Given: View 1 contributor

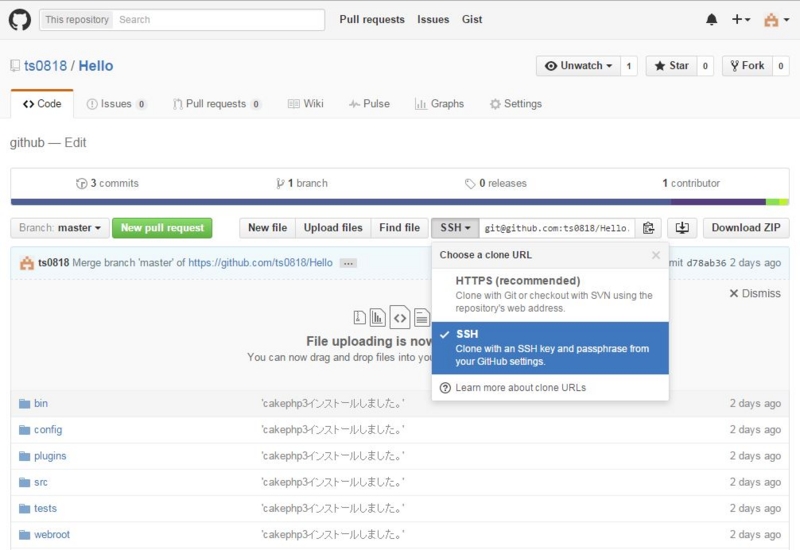Looking at the screenshot, I should (691, 183).
